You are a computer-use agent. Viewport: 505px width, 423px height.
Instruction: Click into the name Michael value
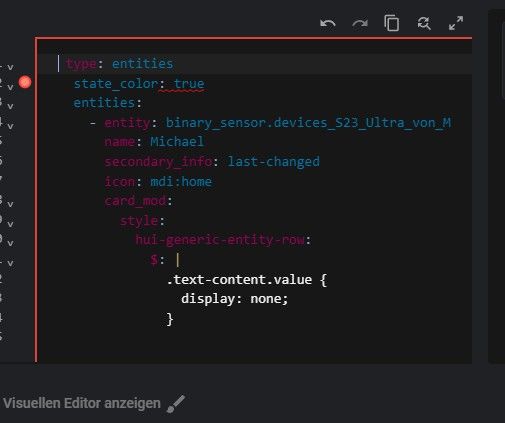pyautogui.click(x=177, y=142)
